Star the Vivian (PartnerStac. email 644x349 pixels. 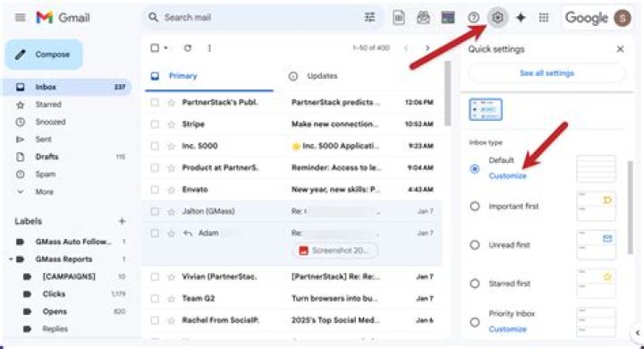pyautogui.click(x=171, y=277)
